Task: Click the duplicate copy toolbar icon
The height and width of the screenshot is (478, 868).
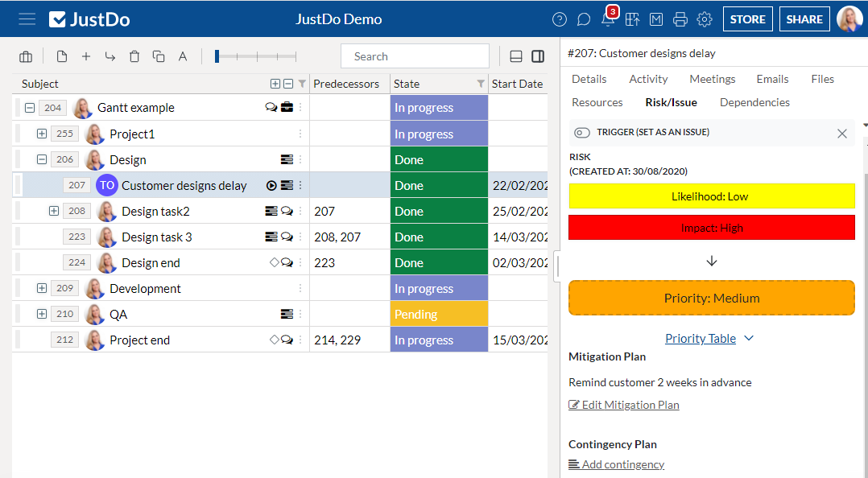Action: (159, 56)
